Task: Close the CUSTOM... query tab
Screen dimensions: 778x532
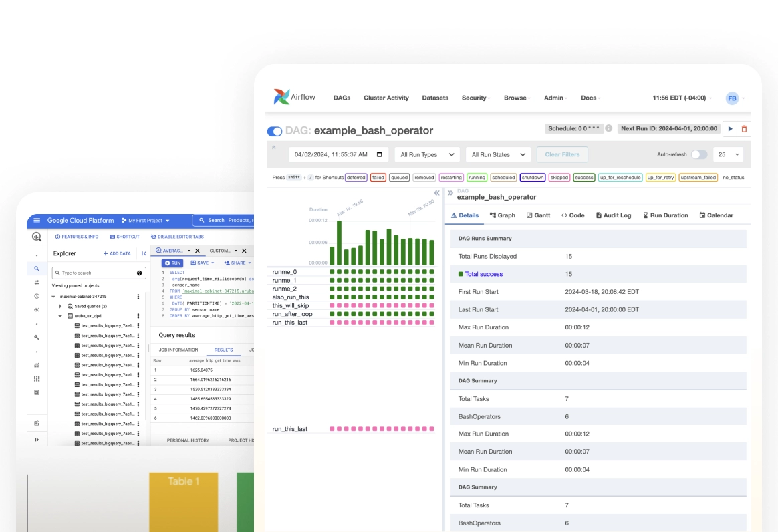Action: tap(244, 251)
